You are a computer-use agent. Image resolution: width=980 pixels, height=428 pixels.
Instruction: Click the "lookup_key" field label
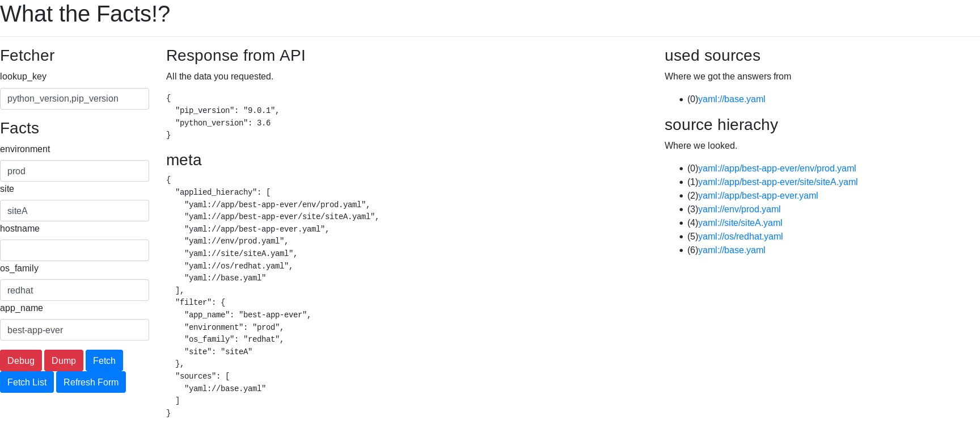[23, 76]
